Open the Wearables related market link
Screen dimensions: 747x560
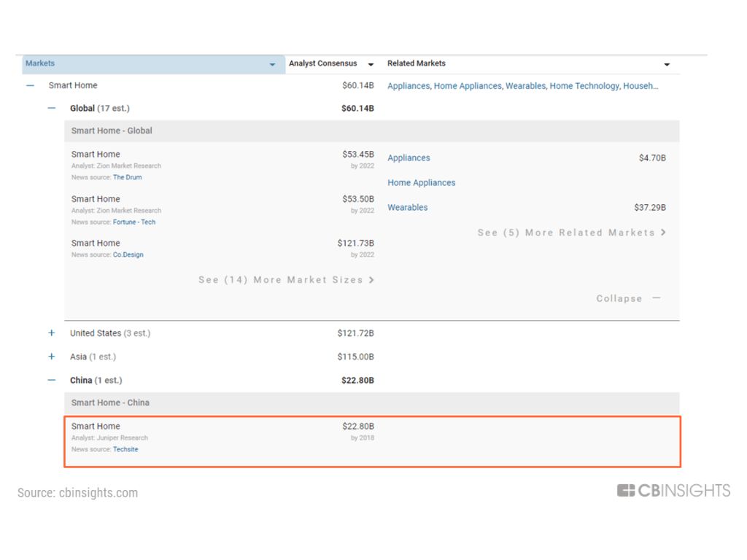coord(407,208)
